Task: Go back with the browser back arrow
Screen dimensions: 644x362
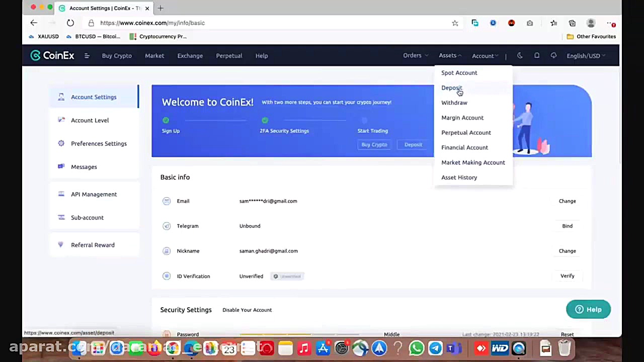Action: click(x=34, y=23)
